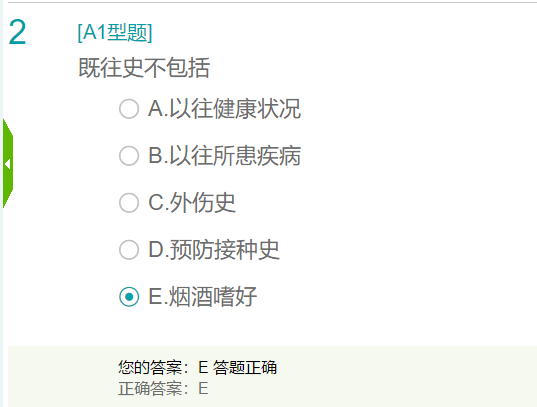Screen dimensions: 537x407
Task: Click the A.以往健康状况 option label
Action: (224, 109)
